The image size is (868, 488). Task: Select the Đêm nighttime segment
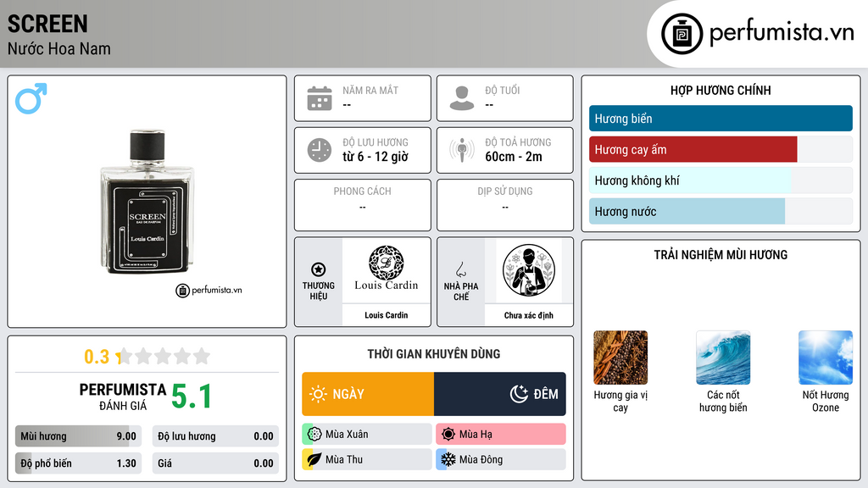pos(500,394)
